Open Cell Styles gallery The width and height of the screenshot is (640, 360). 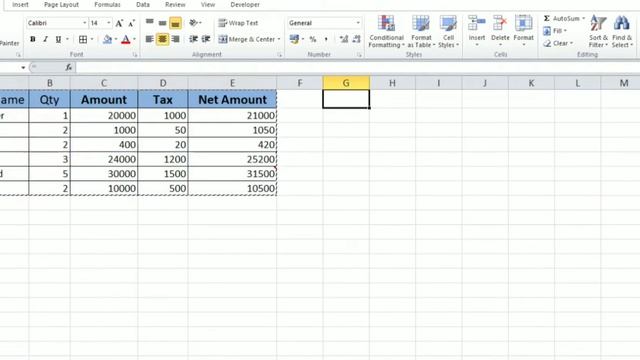coord(448,32)
